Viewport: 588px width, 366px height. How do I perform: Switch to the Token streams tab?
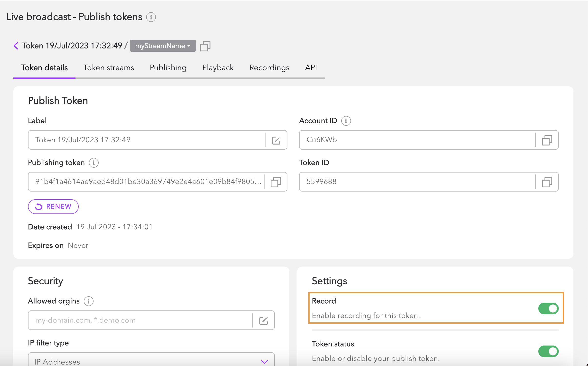pos(109,67)
